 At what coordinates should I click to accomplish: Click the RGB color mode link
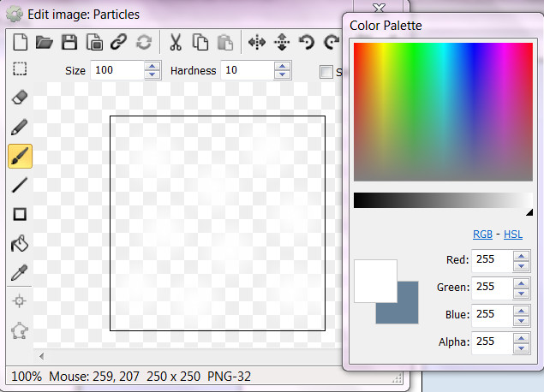click(x=483, y=235)
